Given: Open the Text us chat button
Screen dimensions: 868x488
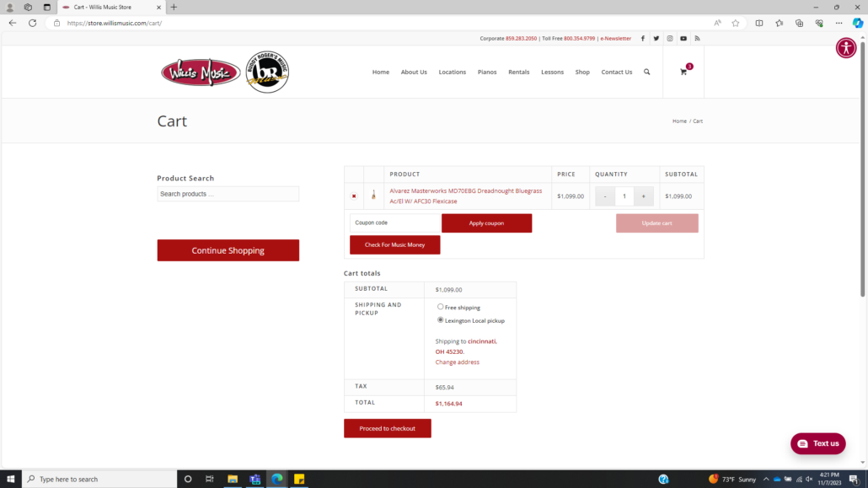Looking at the screenshot, I should (x=818, y=443).
